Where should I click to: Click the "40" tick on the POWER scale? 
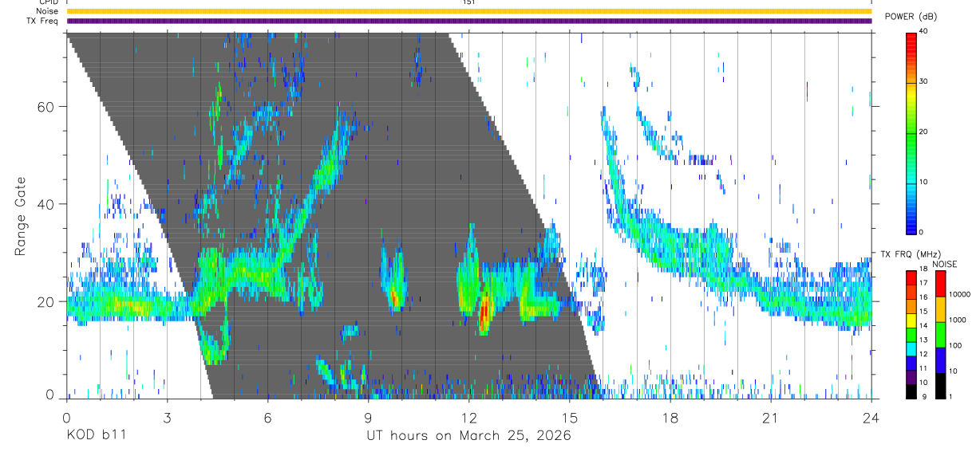(x=924, y=32)
